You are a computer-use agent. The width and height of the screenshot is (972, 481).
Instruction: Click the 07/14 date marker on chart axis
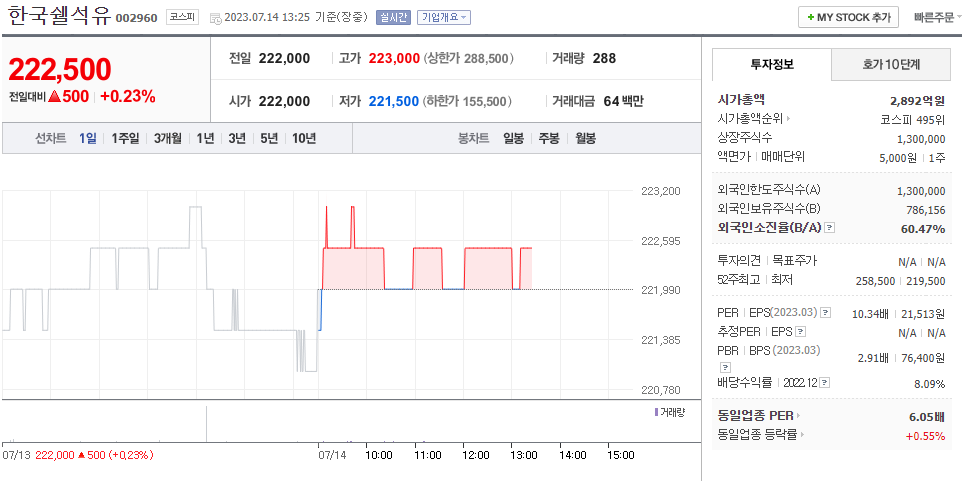click(332, 455)
